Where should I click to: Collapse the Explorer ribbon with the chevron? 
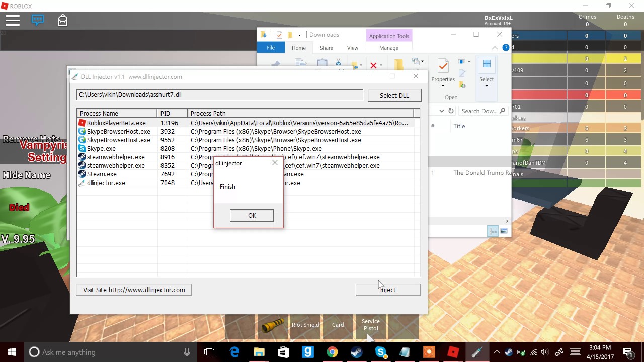(x=495, y=48)
